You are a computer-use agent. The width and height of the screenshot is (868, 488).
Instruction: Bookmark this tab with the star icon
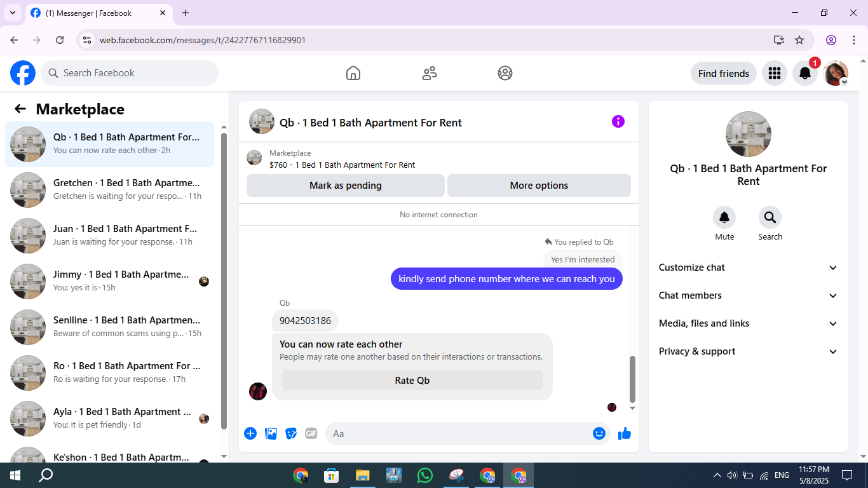pyautogui.click(x=799, y=40)
